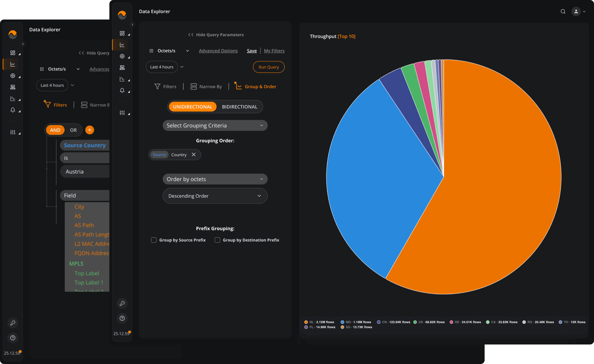Screen dimensions: 594x364
Task: Click the dashboard grid icon in the front sidebar
Action: pyautogui.click(x=122, y=33)
